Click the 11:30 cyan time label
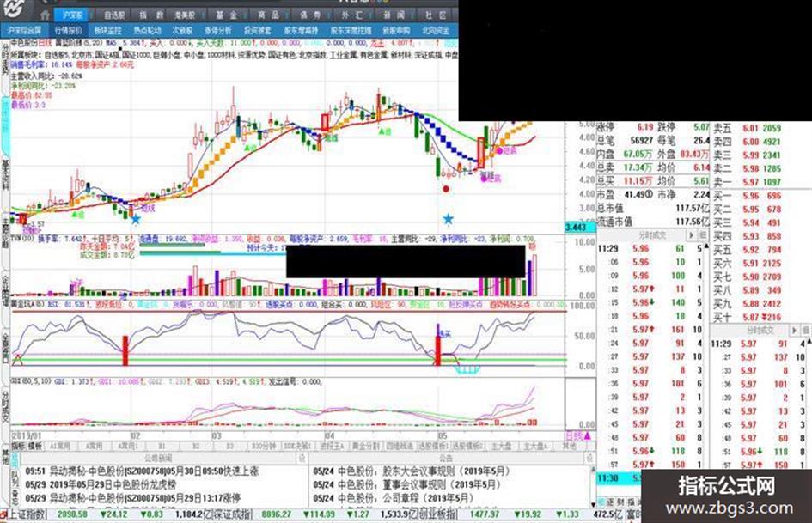The height and width of the screenshot is (523, 812). (607, 478)
